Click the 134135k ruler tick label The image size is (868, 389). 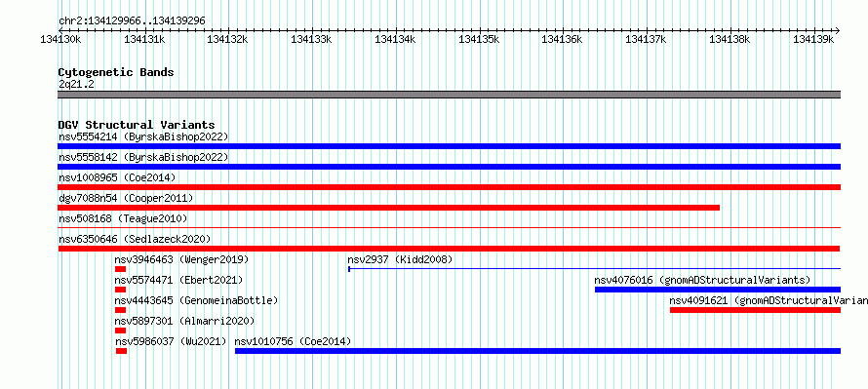(x=480, y=39)
